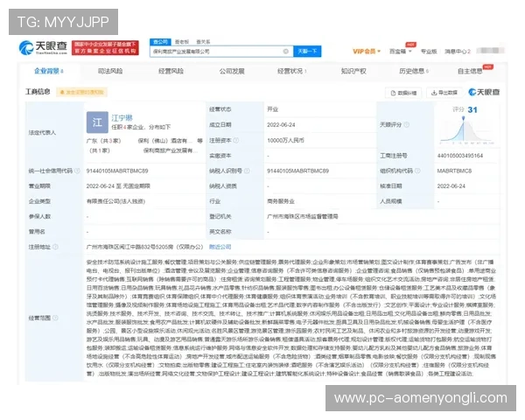Click the 核准日期 value 2022-06-24
Screen dimensions: 525x420
451,186
